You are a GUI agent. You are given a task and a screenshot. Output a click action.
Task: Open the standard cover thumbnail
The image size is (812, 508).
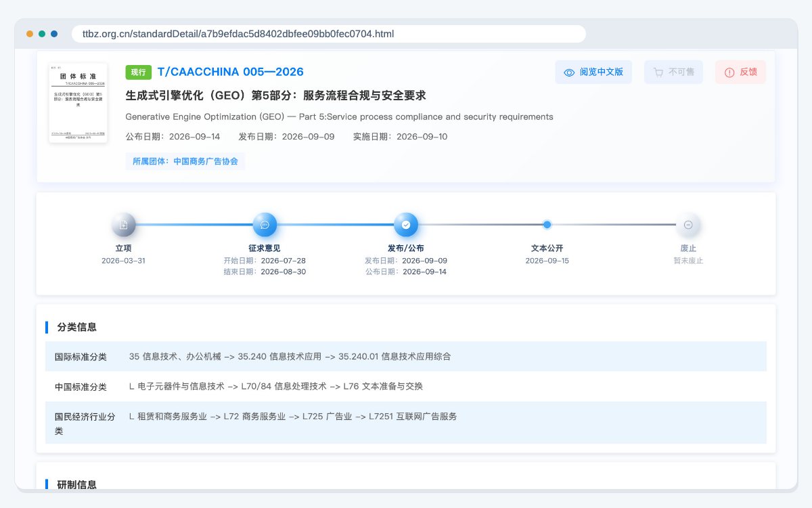tap(78, 103)
